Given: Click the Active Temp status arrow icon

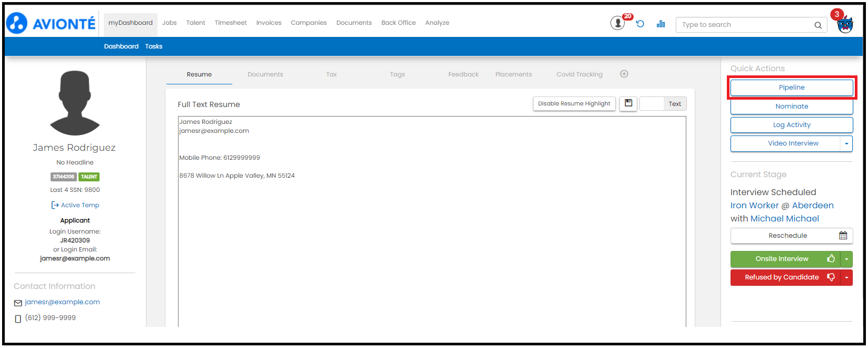Looking at the screenshot, I should pyautogui.click(x=55, y=205).
